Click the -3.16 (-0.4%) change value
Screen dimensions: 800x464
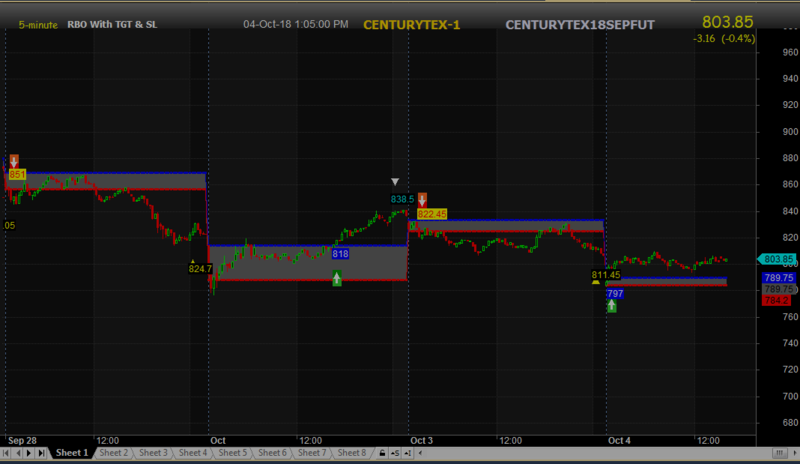(724, 39)
